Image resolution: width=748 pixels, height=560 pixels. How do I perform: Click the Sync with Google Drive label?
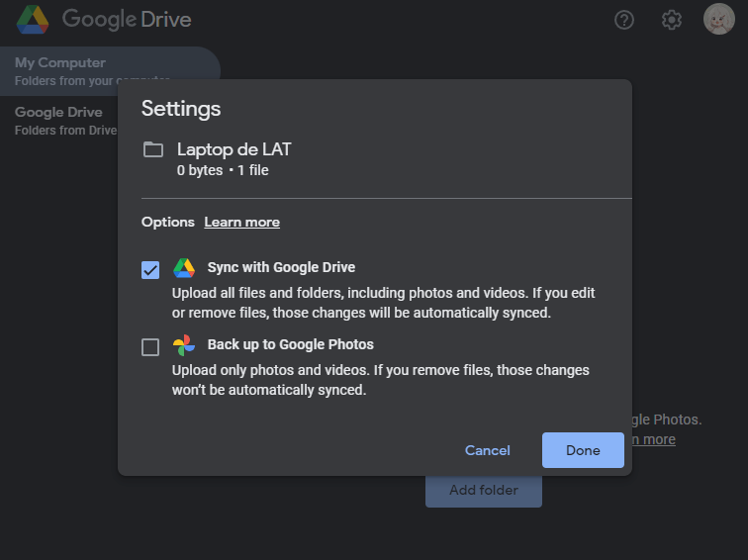[281, 267]
